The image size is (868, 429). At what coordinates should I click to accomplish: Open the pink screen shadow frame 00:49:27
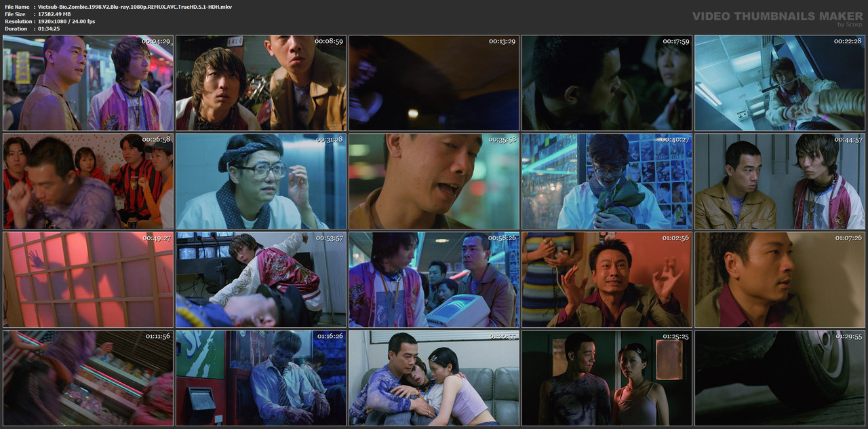[88, 280]
